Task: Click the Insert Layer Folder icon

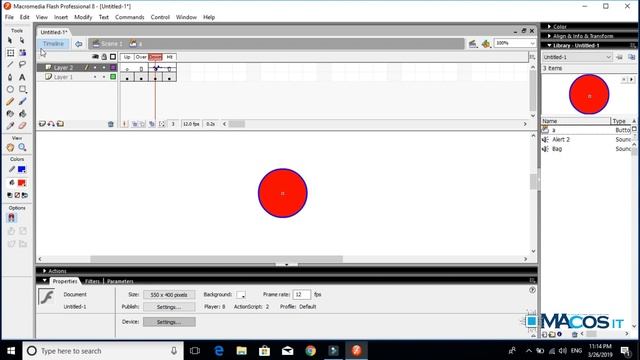Action: coord(60,124)
